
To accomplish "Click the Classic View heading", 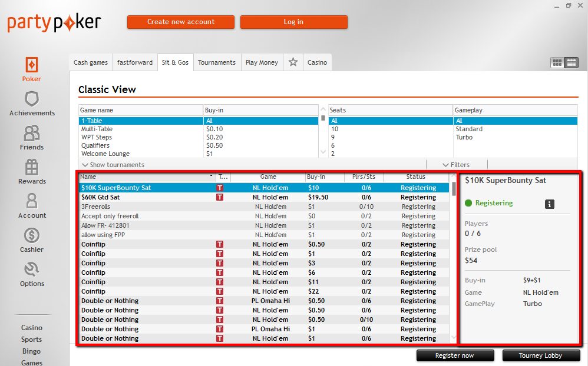I will tap(107, 89).
